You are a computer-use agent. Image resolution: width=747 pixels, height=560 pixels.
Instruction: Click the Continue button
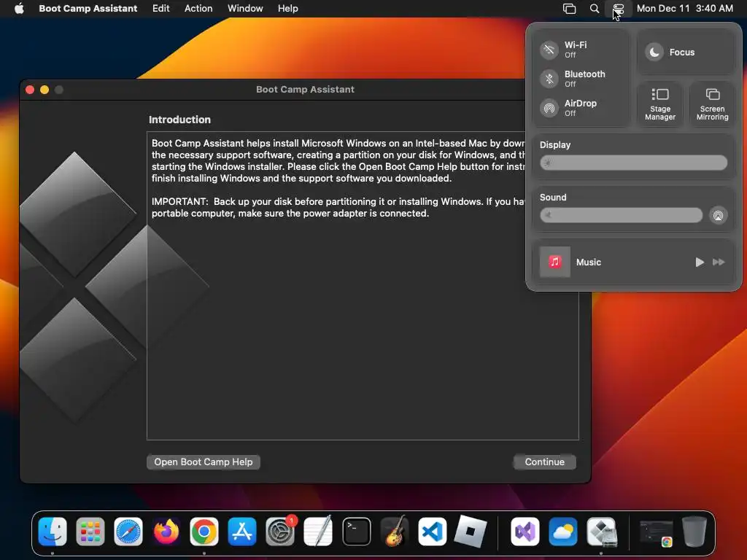tap(544, 462)
